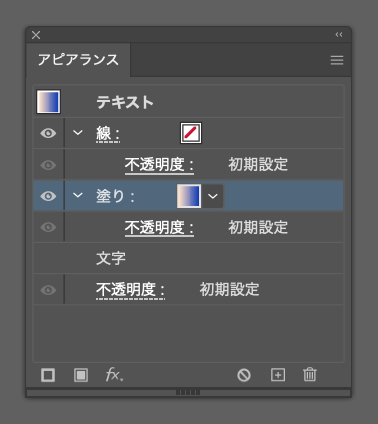
Task: Open the fx Add New Effect menu
Action: (x=114, y=375)
